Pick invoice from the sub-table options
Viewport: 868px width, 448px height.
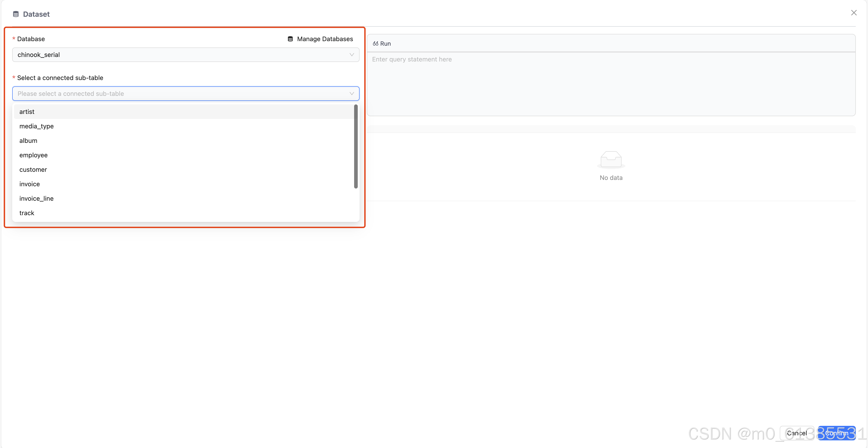(x=30, y=184)
